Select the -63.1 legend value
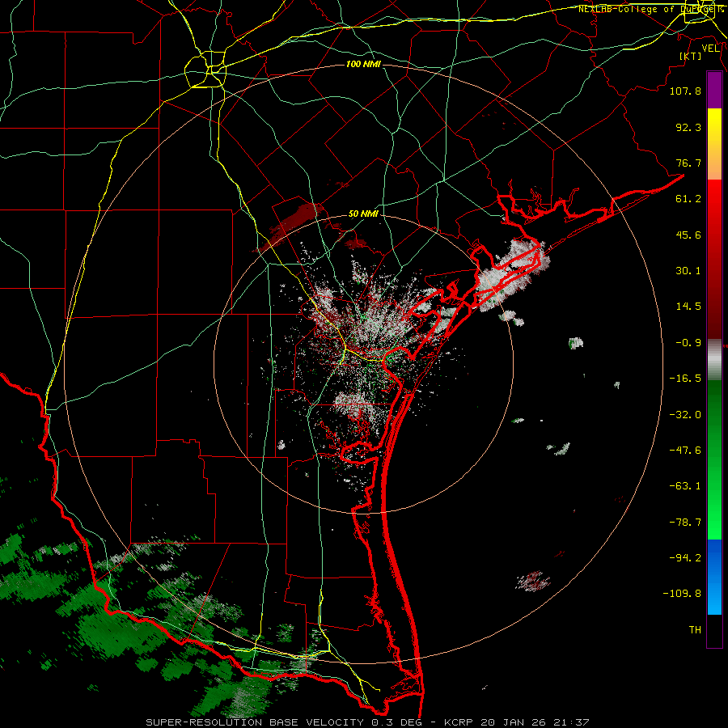The image size is (728, 728). click(685, 485)
